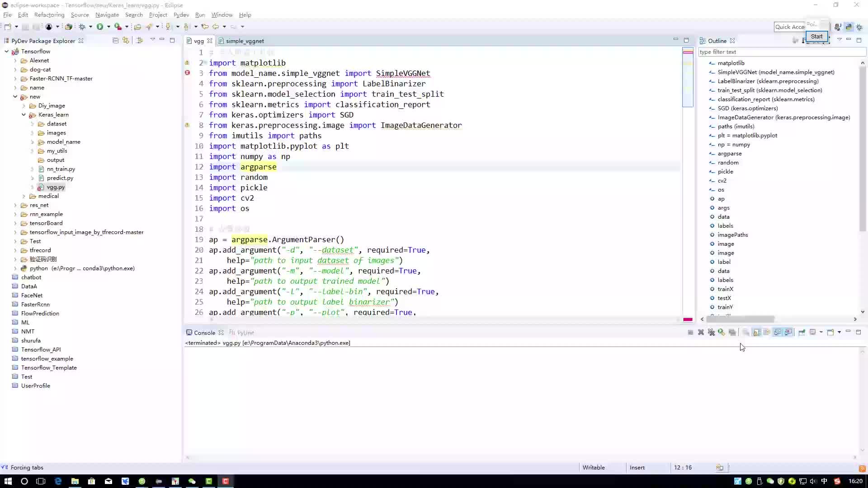868x488 pixels.
Task: Toggle Scroll Lock in the Console toolbar
Action: 756,332
